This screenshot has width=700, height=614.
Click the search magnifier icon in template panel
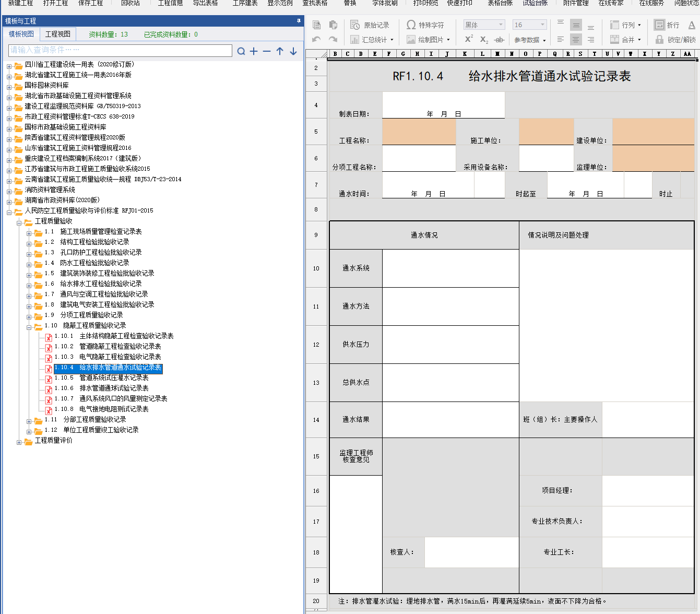241,51
